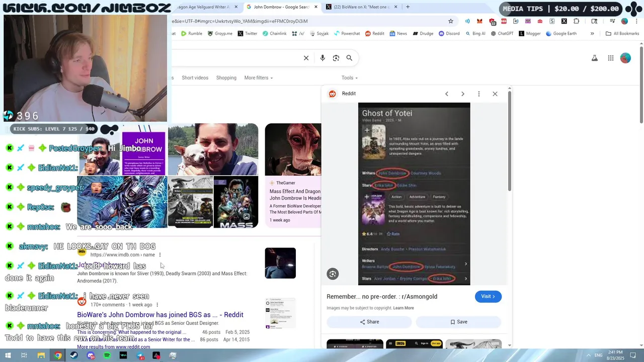644x362 pixels.
Task: Open Spotify from the taskbar
Action: (107, 355)
